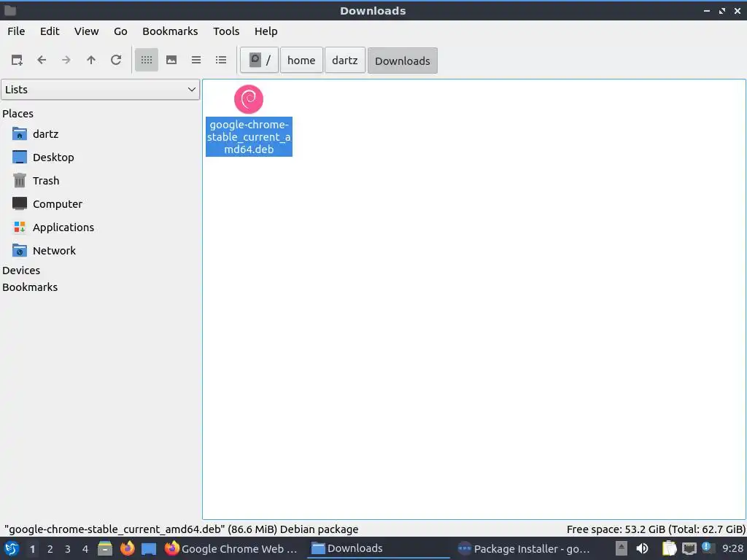Screen dimensions: 747x560
Task: Open the clipboard manager tray icon
Action: click(x=670, y=548)
